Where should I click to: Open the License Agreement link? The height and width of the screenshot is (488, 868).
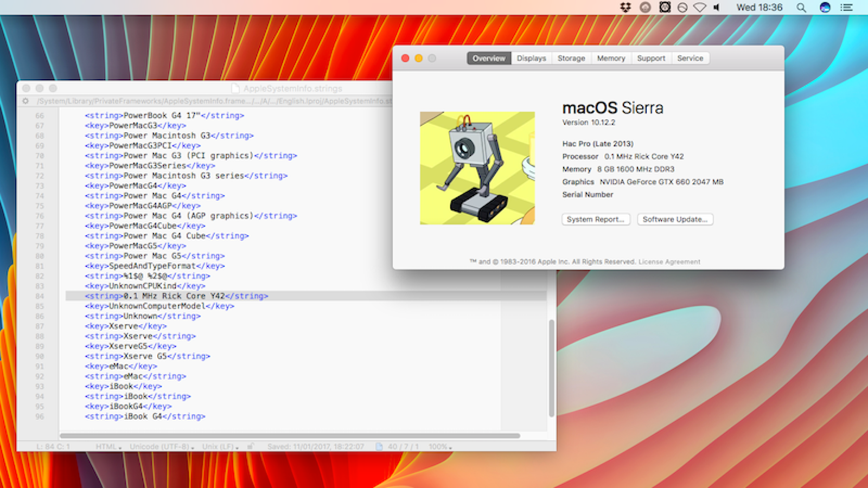coord(669,262)
